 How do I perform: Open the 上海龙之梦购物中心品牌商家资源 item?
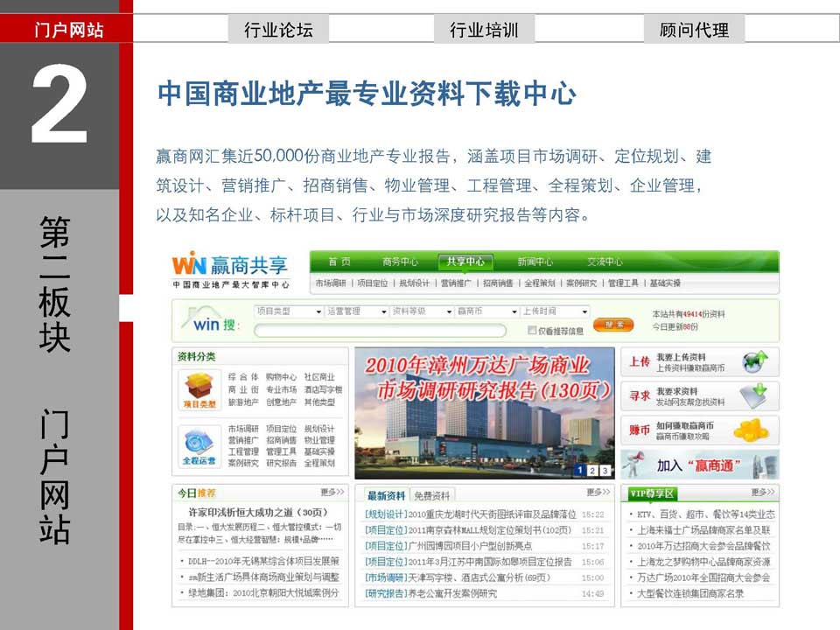pos(703,562)
